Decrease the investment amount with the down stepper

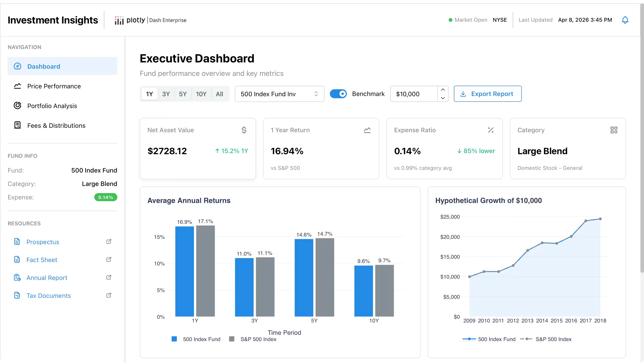tap(443, 98)
